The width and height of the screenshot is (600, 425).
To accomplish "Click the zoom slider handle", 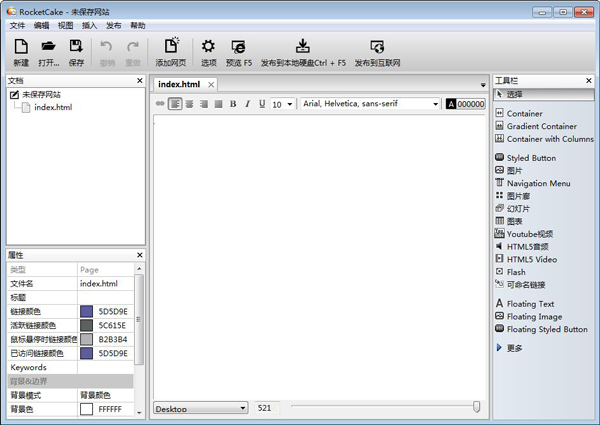I will [x=476, y=407].
